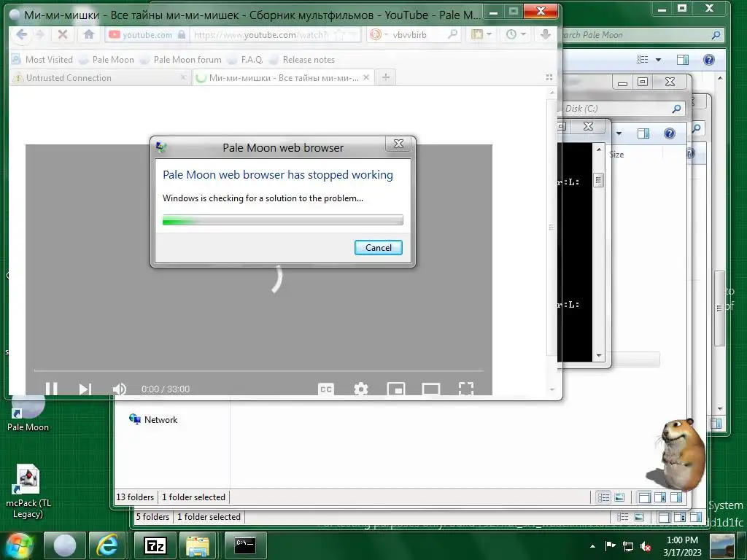747x560 pixels.
Task: Click the 13 folders status bar text
Action: tap(135, 497)
